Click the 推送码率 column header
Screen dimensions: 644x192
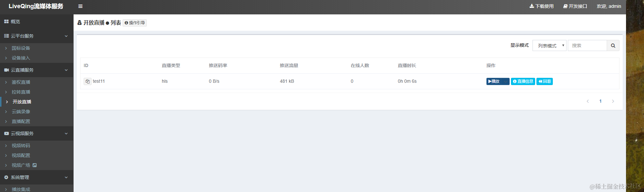point(218,65)
